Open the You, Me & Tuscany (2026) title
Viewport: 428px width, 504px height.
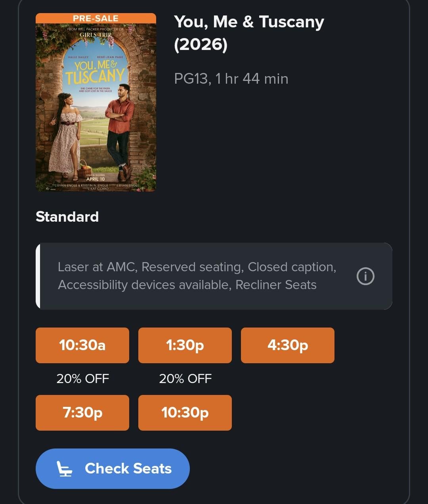pyautogui.click(x=249, y=33)
